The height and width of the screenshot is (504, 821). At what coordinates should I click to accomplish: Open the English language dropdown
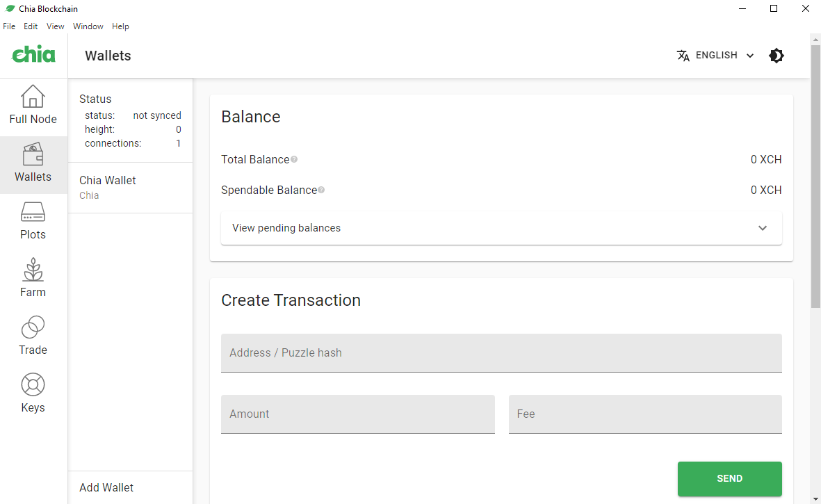coord(715,56)
